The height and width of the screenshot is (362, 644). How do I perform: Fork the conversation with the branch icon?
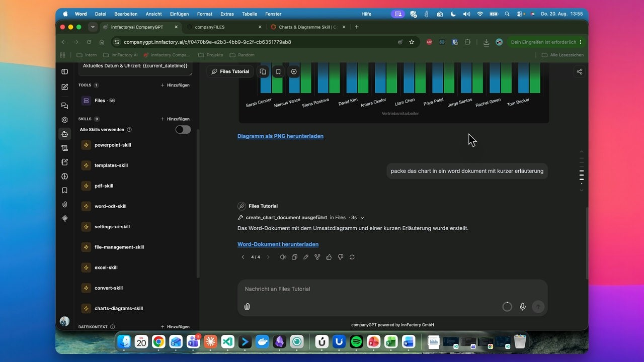click(x=317, y=257)
